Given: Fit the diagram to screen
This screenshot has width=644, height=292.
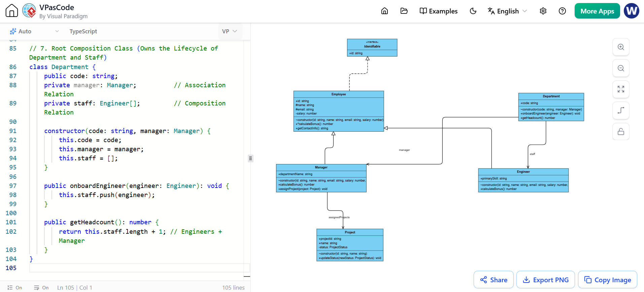Looking at the screenshot, I should coord(621,89).
